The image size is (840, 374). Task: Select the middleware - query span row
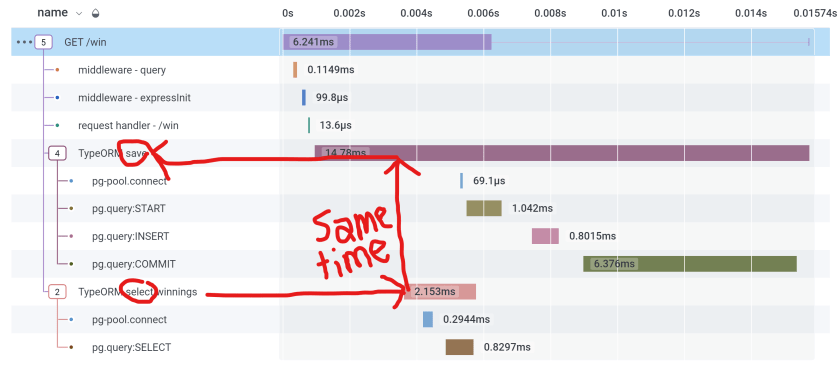pos(412,70)
